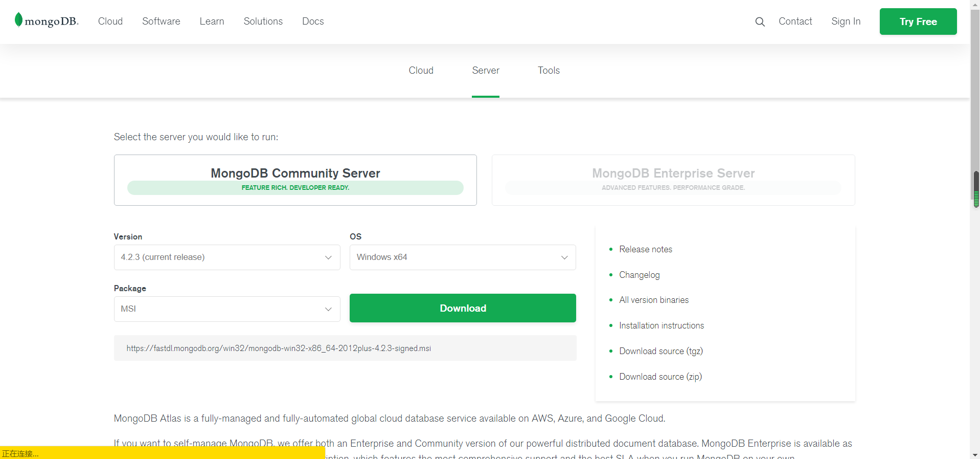The width and height of the screenshot is (980, 459).
Task: Click Download source (tgz) link
Action: click(x=661, y=351)
